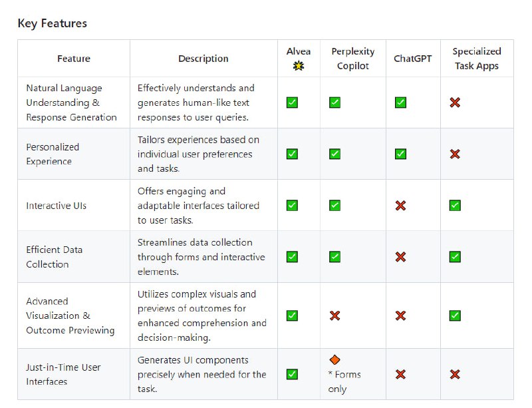Click ChatGPT's red X in Interactive UIs row
The width and height of the screenshot is (532, 408).
tap(400, 206)
